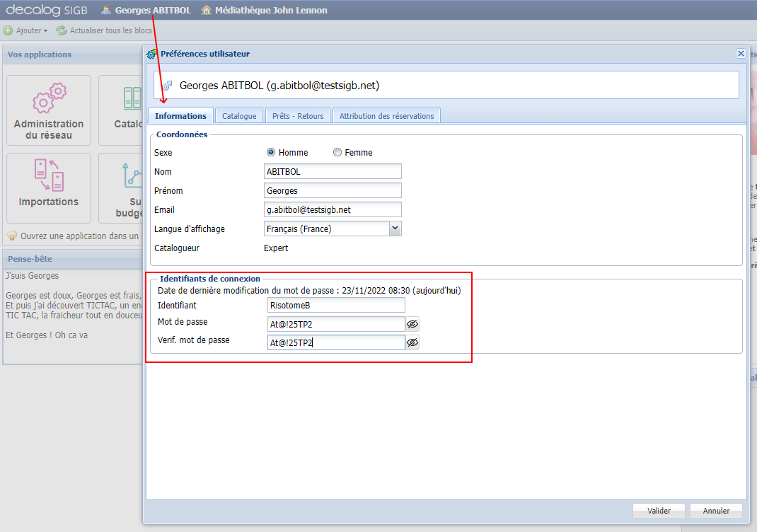Open Administration du réseau application icon
Image resolution: width=757 pixels, height=532 pixels.
[49, 110]
